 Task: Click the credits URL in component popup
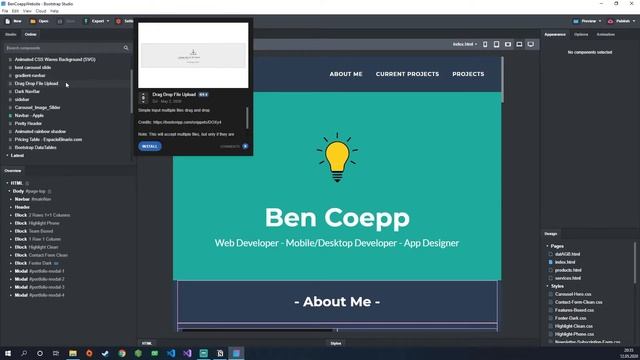point(187,122)
